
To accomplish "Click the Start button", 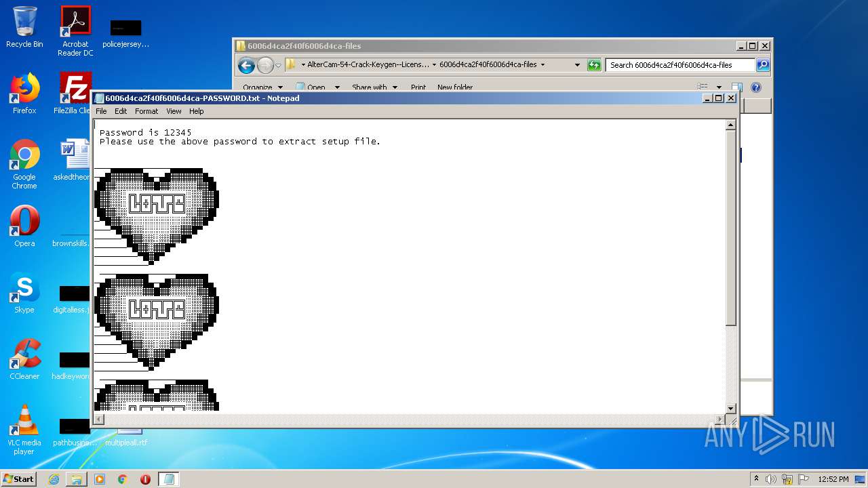I will [19, 479].
